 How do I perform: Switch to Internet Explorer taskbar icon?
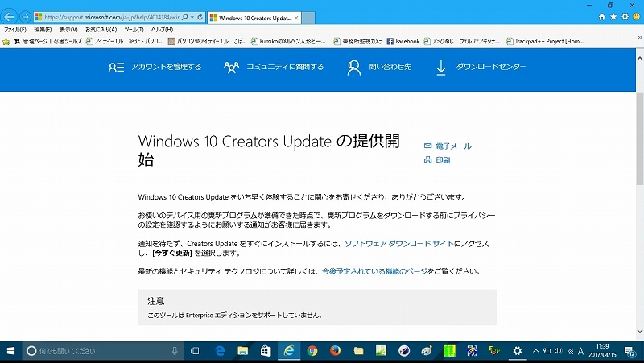point(289,351)
